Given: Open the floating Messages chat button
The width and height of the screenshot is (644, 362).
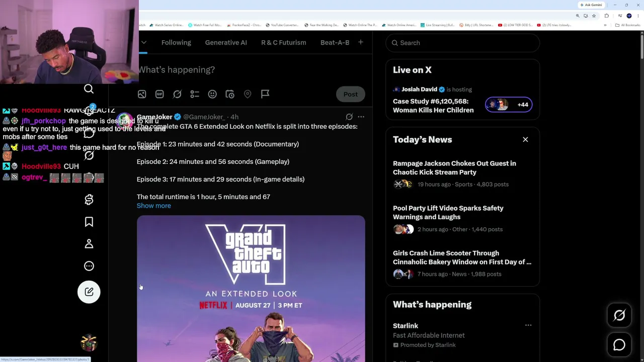Looking at the screenshot, I should 619,345.
